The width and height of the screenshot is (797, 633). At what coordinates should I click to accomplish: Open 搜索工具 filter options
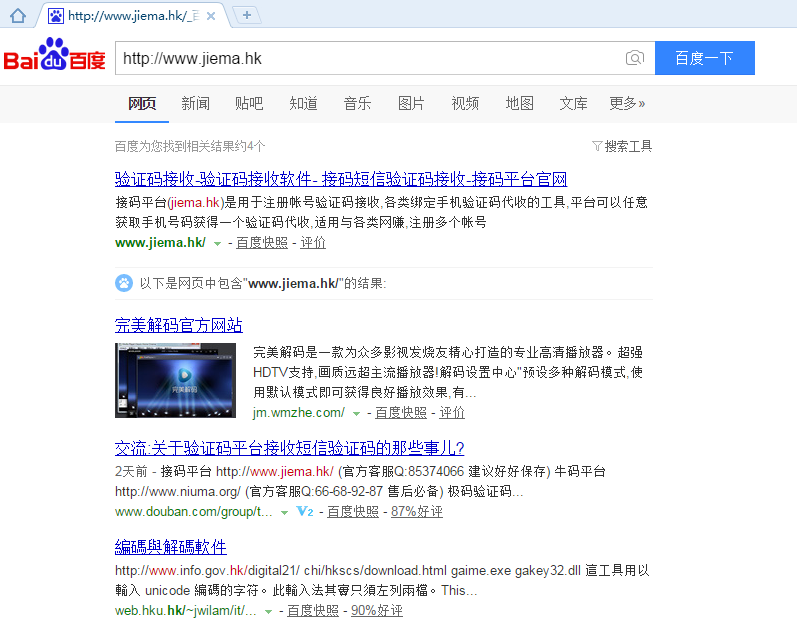[622, 146]
